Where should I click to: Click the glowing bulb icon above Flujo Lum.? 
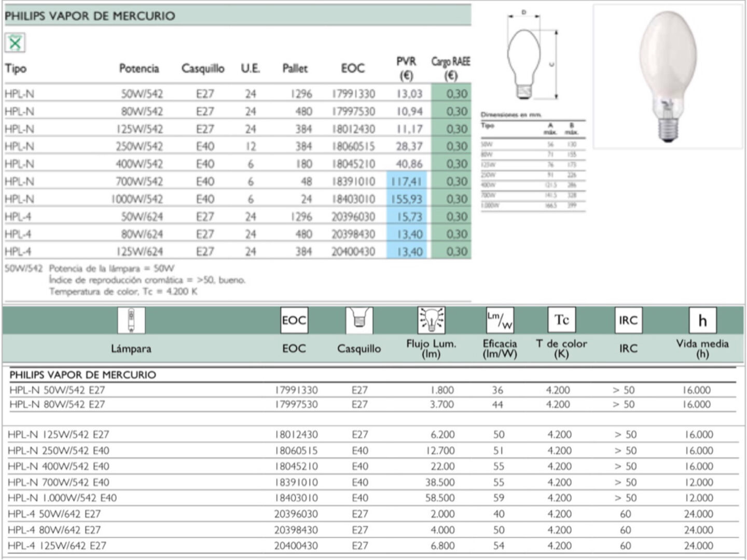click(432, 320)
